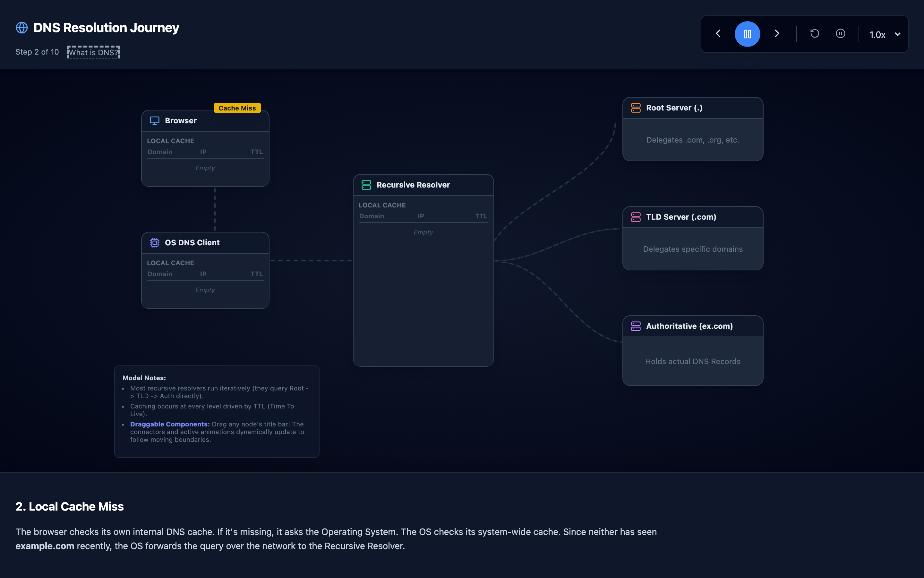
Task: Click Delegates .com, .org, etc. text
Action: pyautogui.click(x=693, y=140)
